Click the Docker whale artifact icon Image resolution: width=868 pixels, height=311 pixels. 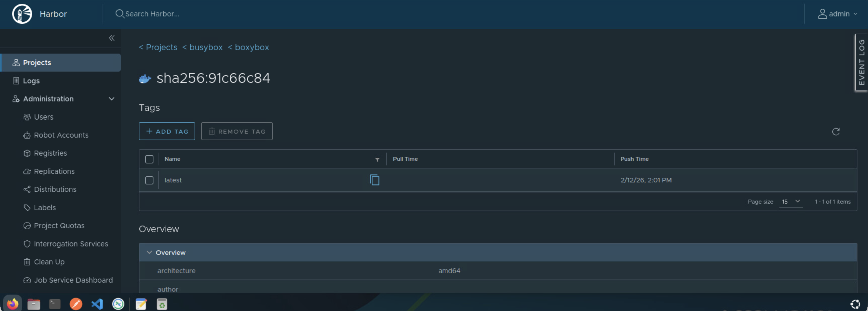145,79
